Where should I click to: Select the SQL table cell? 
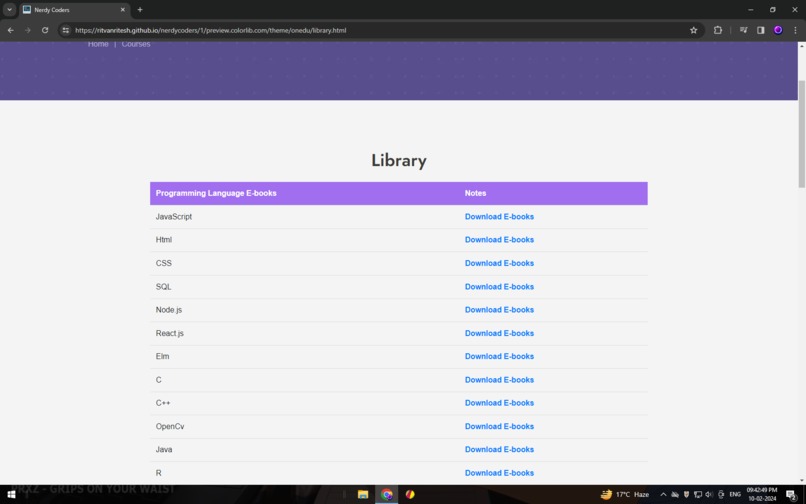pos(304,286)
